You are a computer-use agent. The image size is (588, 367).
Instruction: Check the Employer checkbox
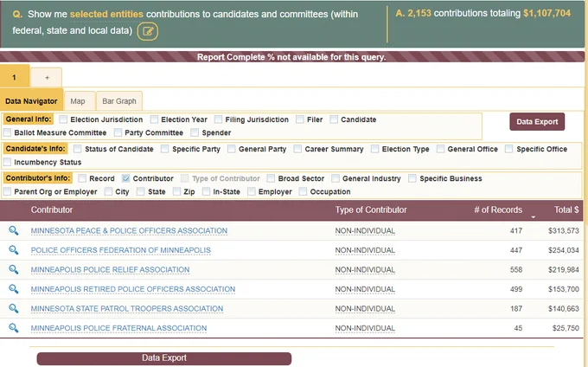252,192
